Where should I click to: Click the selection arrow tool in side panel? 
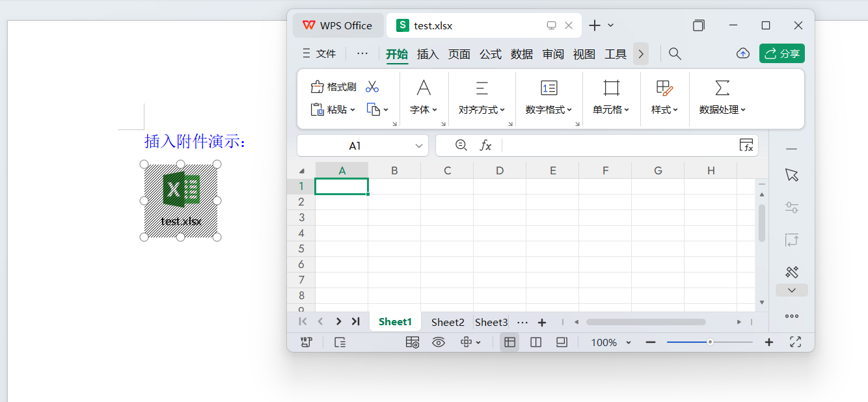point(791,175)
